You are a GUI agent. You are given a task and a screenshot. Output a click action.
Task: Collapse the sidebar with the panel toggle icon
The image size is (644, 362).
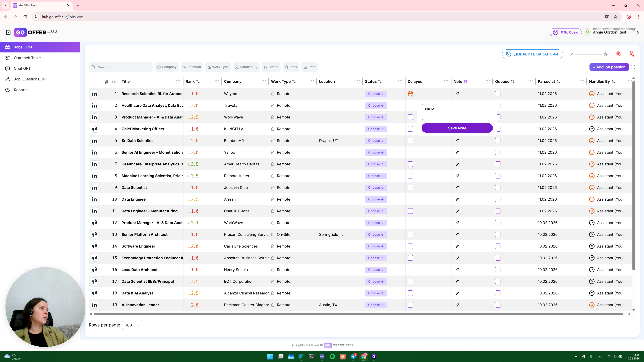[x=8, y=32]
